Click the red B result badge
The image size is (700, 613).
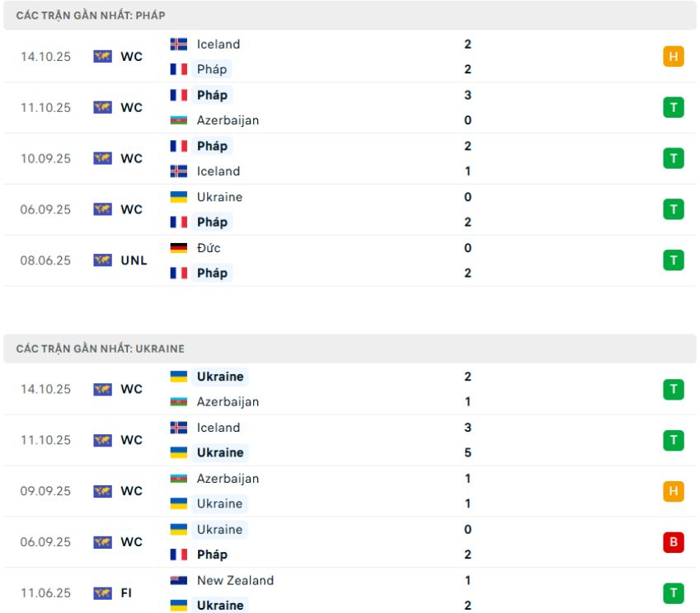673,542
